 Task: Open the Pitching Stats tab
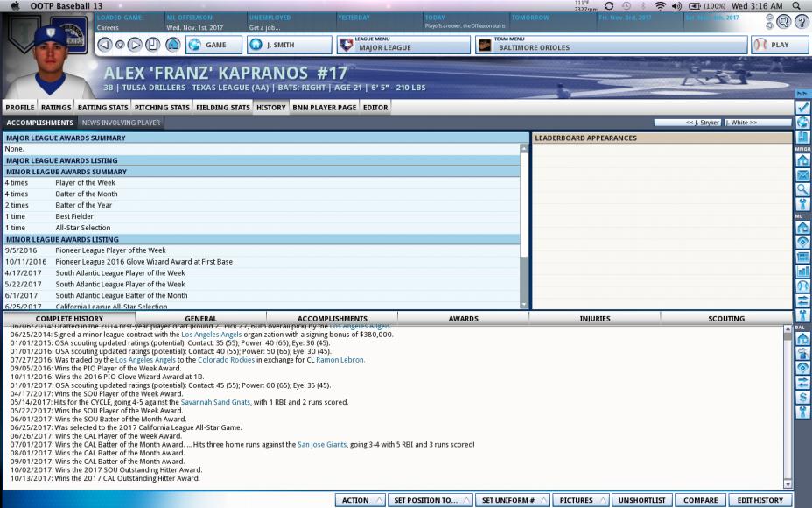click(x=162, y=108)
